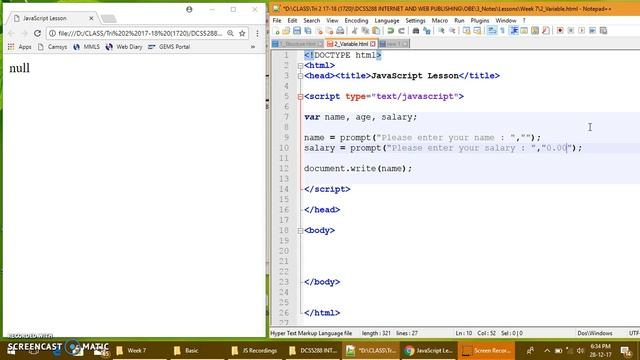Switch to the 2_Variable.html tab
This screenshot has height=360, width=640.
pos(351,44)
